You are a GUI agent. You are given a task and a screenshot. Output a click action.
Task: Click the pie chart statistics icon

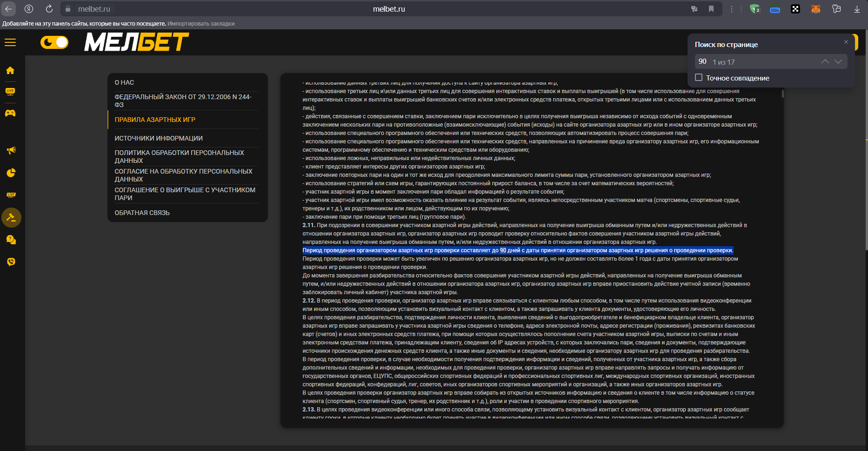click(11, 173)
